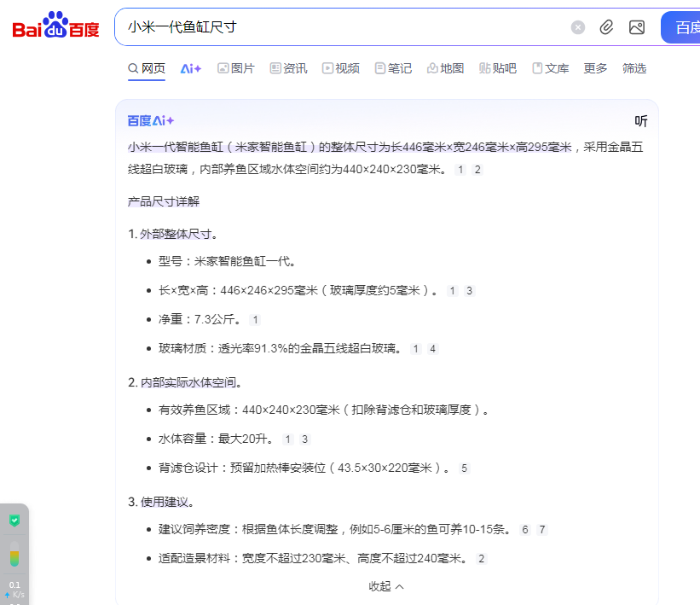Click the network speed 0.1 K/s indicator
Image resolution: width=700 pixels, height=605 pixels.
[14, 590]
